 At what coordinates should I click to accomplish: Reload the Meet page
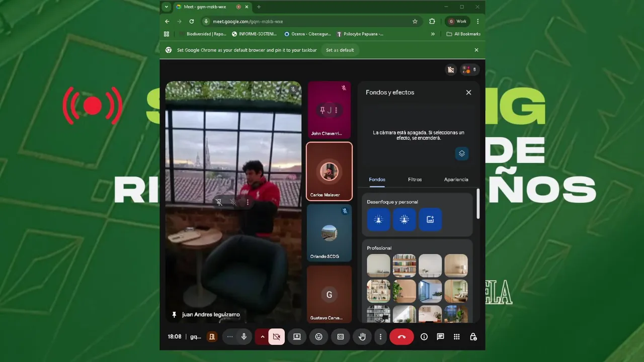point(192,22)
